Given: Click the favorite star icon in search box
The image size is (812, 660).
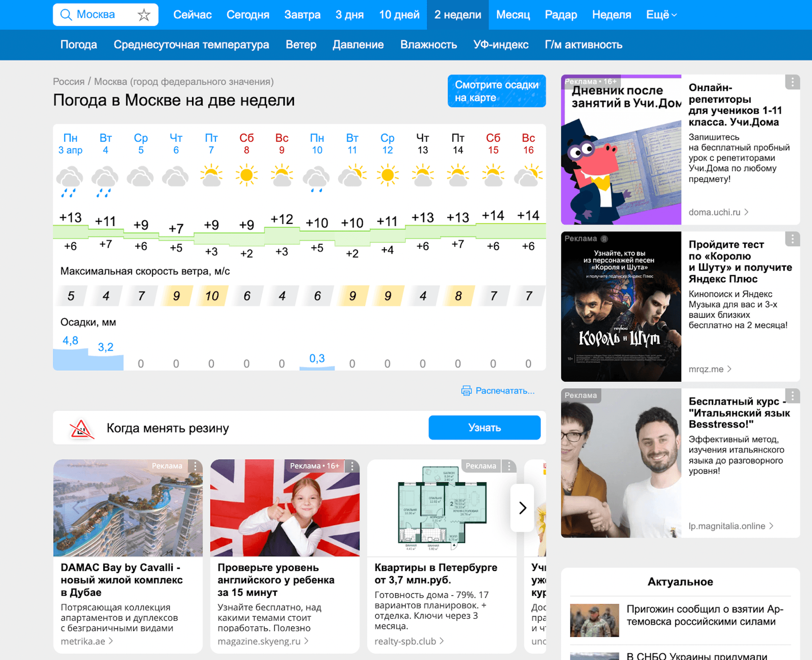Looking at the screenshot, I should [x=144, y=15].
